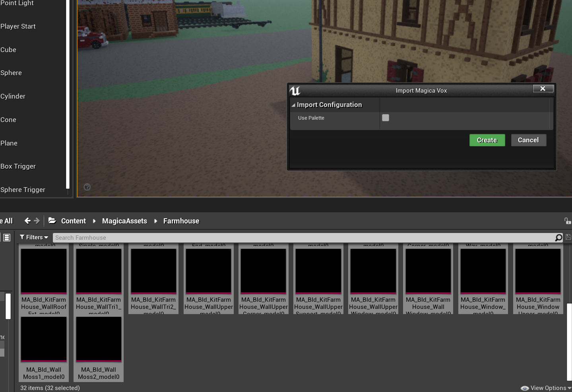
Task: Add a Cube from the placement panel
Action: point(8,50)
